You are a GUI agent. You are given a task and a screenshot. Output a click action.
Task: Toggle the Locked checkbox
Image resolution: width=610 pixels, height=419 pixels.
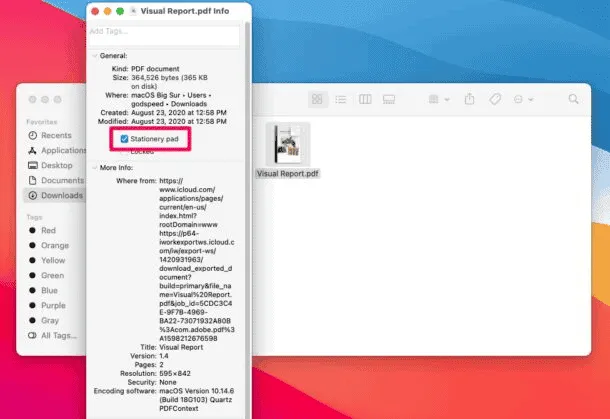click(123, 150)
